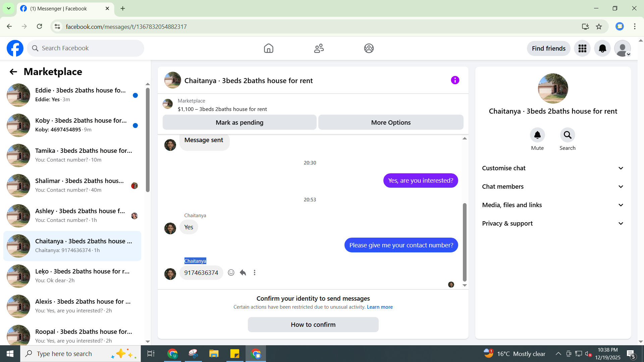Viewport: 644px width, 362px height.
Task: Go back using Marketplace back arrow
Action: 13,72
